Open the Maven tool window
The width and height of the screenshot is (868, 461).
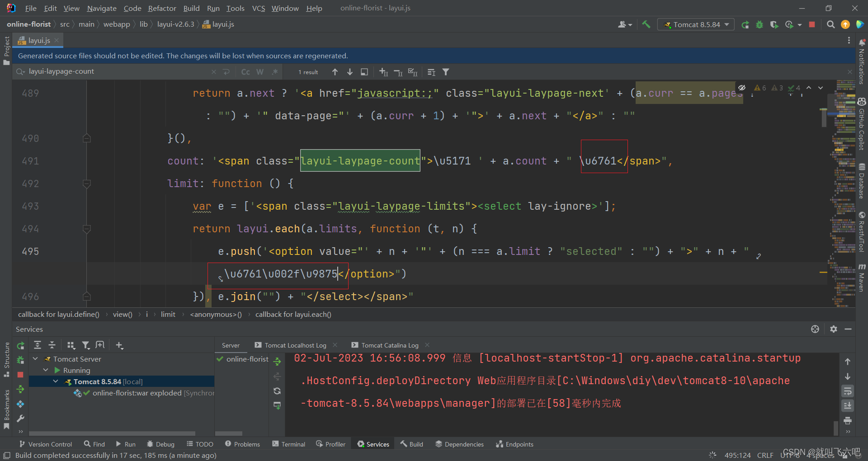pyautogui.click(x=862, y=278)
